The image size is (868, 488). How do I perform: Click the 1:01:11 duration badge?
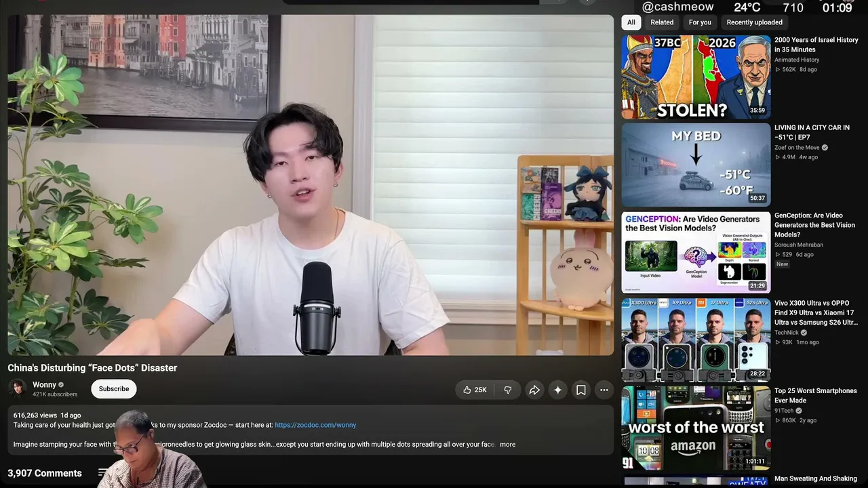coord(755,462)
